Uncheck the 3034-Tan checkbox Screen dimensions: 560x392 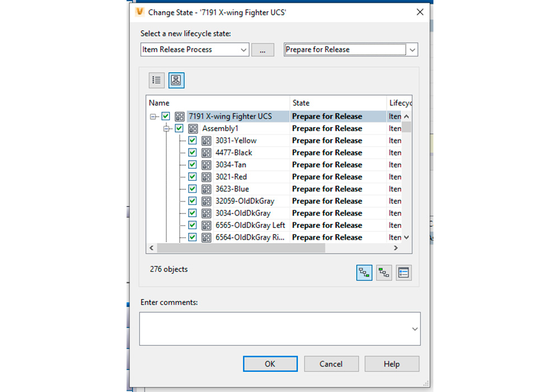pyautogui.click(x=193, y=165)
